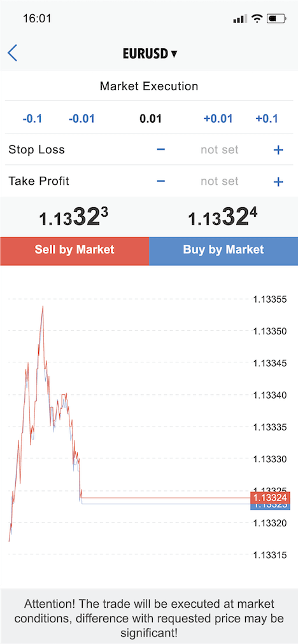Open the EURUSD symbol dropdown
The width and height of the screenshot is (298, 644).
click(150, 54)
